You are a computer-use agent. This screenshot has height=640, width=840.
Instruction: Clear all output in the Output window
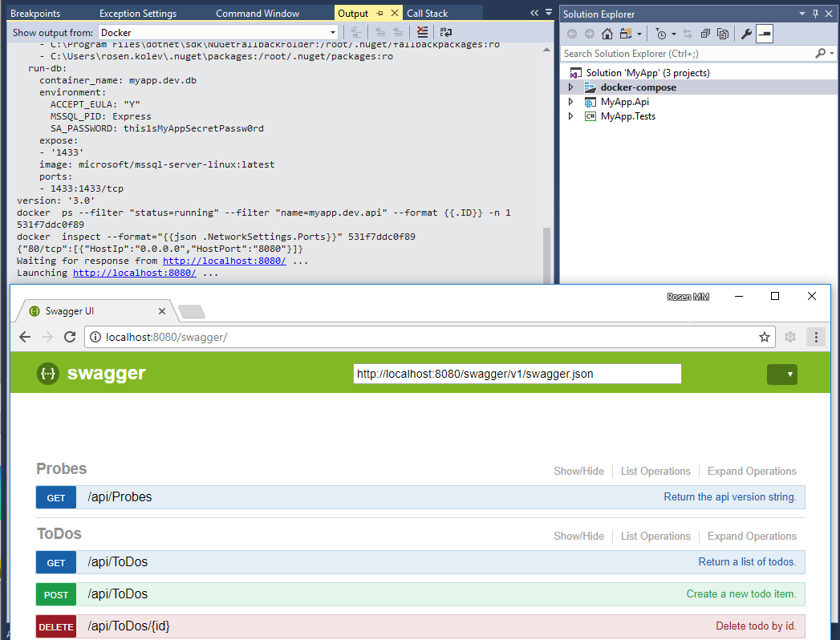[423, 32]
